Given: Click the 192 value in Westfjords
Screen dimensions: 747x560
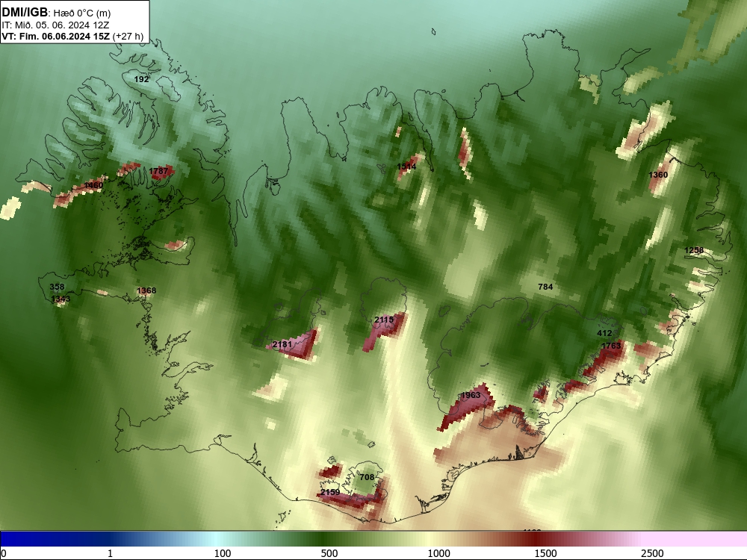Looking at the screenshot, I should point(141,79).
